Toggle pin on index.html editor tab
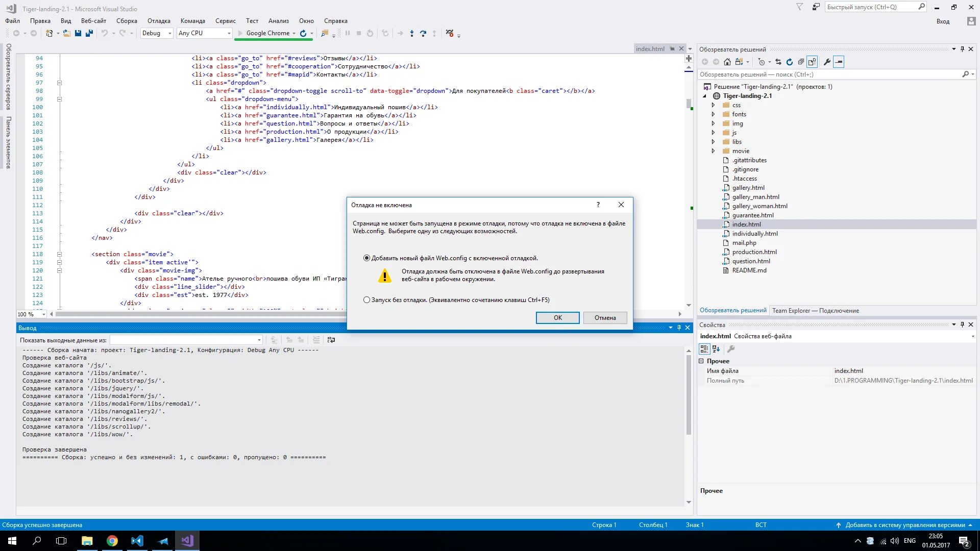This screenshot has width=980, height=551. (672, 49)
